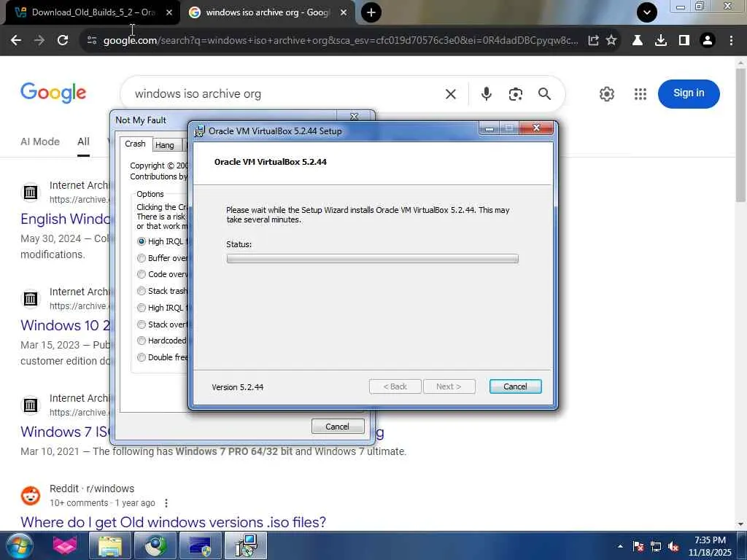
Task: Click page vertical scrollbar thumb
Action: [x=740, y=135]
